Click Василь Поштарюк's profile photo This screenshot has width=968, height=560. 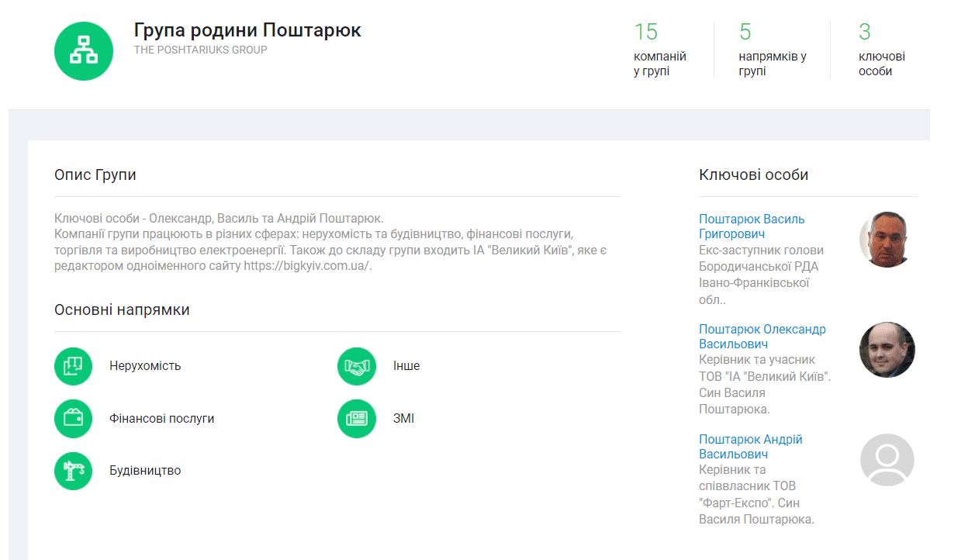(x=887, y=240)
